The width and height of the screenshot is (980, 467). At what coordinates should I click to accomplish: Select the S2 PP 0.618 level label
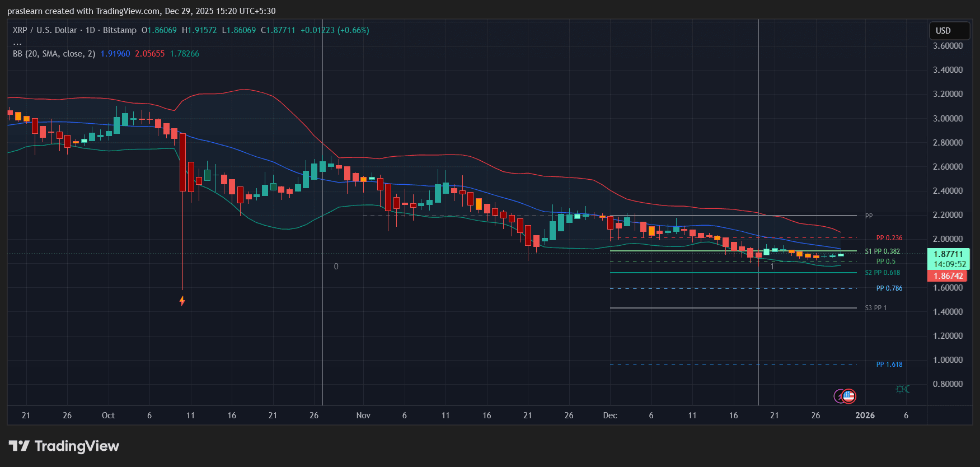tap(882, 273)
